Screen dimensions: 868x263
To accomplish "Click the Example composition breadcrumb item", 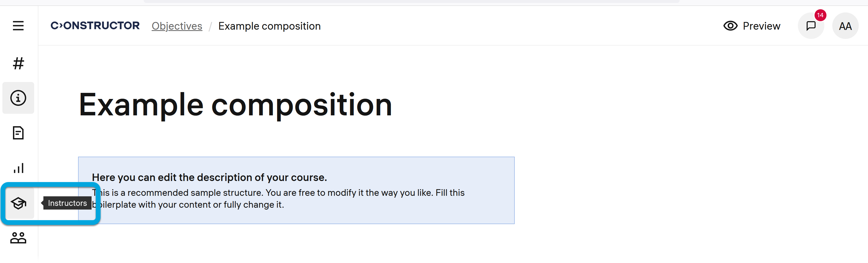I will tap(269, 26).
